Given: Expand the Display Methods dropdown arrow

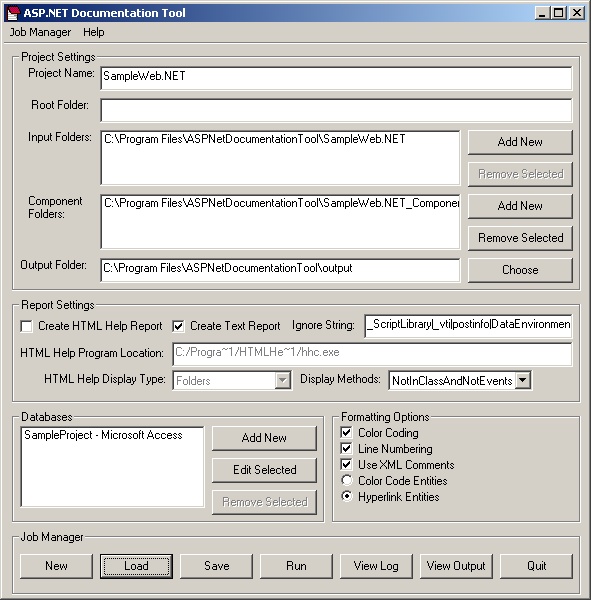Looking at the screenshot, I should coord(523,380).
